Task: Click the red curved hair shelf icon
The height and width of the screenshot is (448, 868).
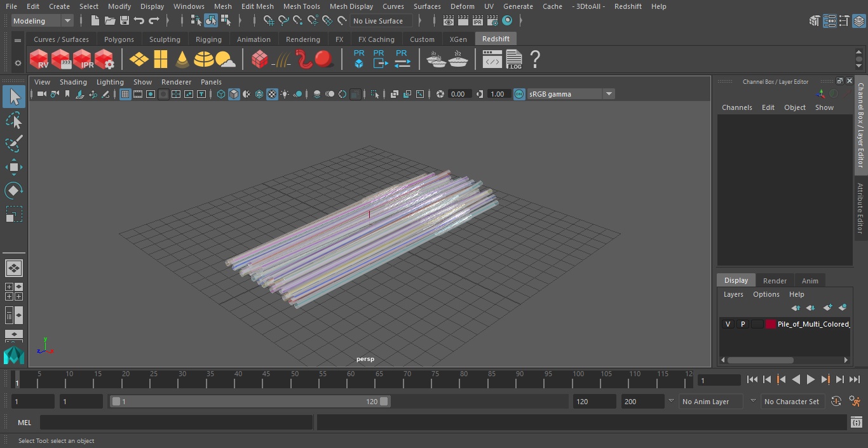Action: (x=304, y=60)
